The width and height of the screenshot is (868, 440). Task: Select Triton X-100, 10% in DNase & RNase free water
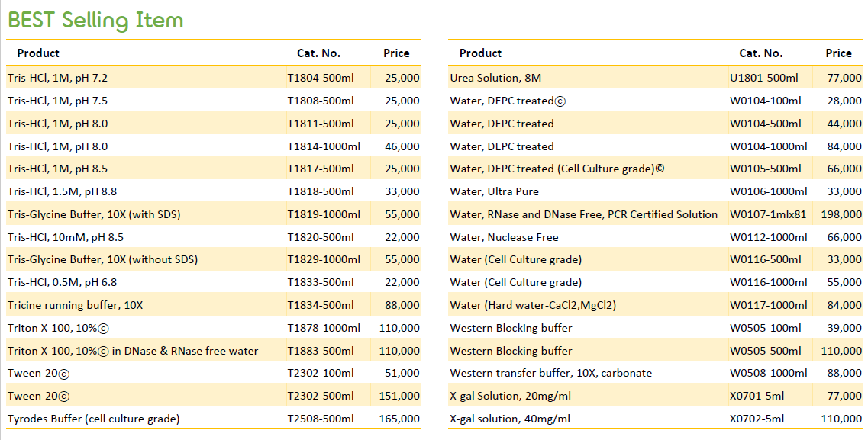point(133,351)
